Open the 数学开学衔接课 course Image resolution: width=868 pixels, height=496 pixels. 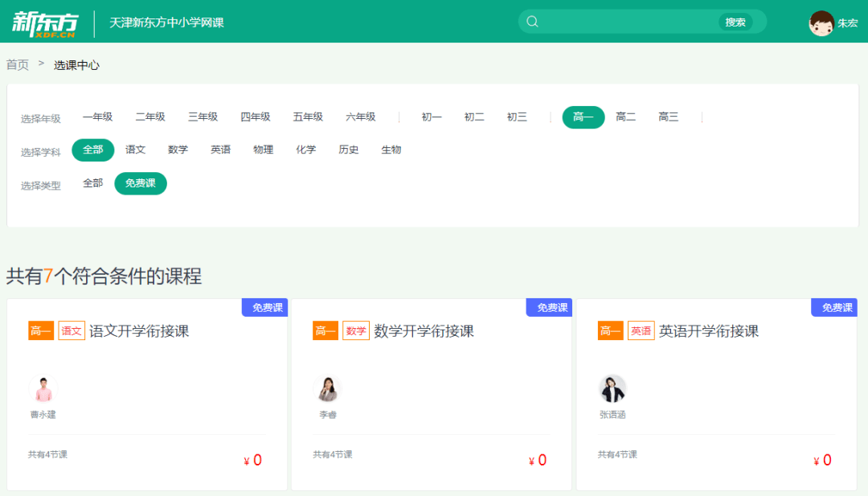click(x=424, y=331)
